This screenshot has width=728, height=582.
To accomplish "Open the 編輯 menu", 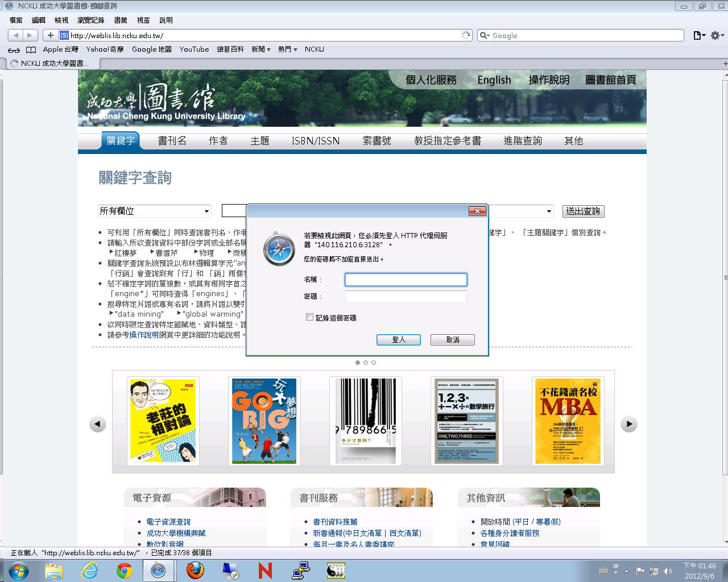I will (39, 20).
